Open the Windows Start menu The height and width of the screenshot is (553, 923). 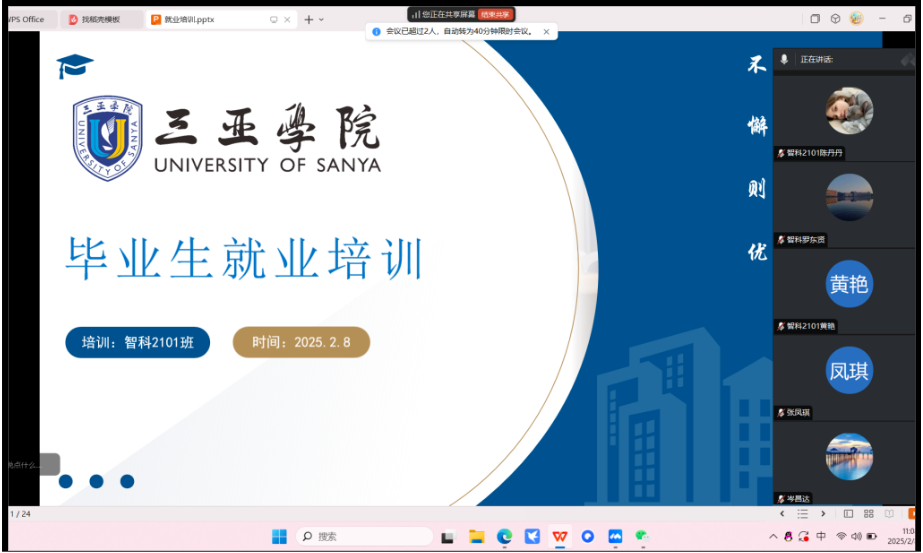click(x=280, y=537)
